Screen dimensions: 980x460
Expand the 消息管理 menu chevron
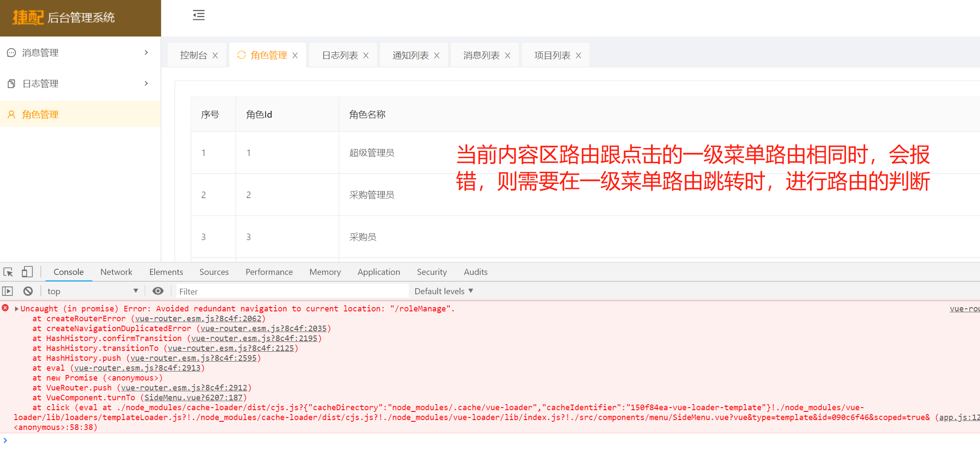click(x=146, y=52)
